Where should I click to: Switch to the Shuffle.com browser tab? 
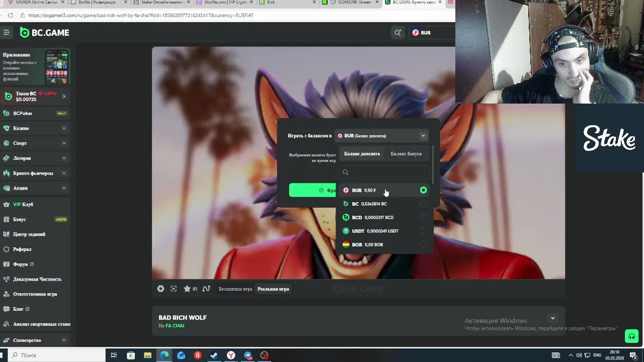[x=225, y=3]
